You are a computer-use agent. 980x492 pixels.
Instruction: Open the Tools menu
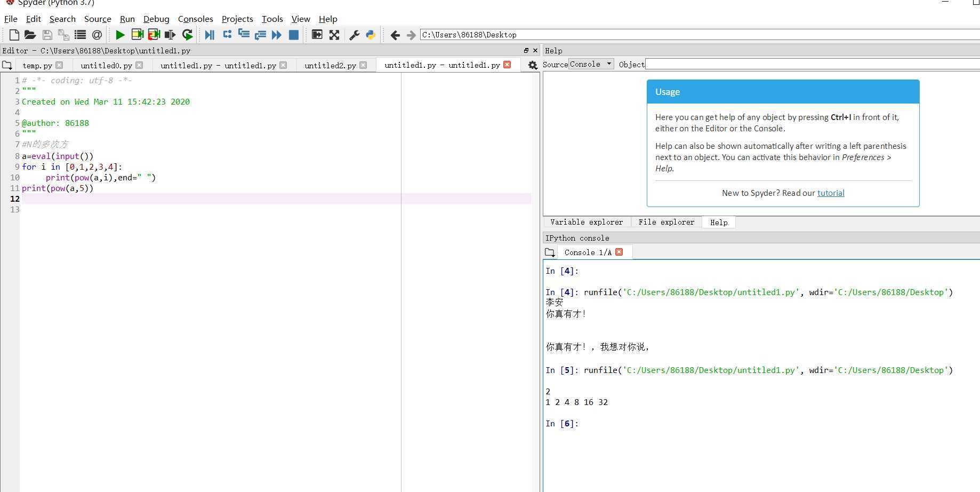point(272,19)
